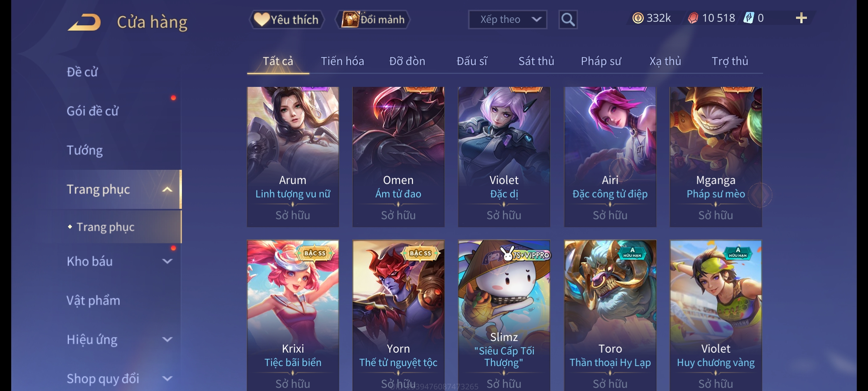The width and height of the screenshot is (868, 391).
Task: Open the search magnifier icon
Action: click(568, 20)
